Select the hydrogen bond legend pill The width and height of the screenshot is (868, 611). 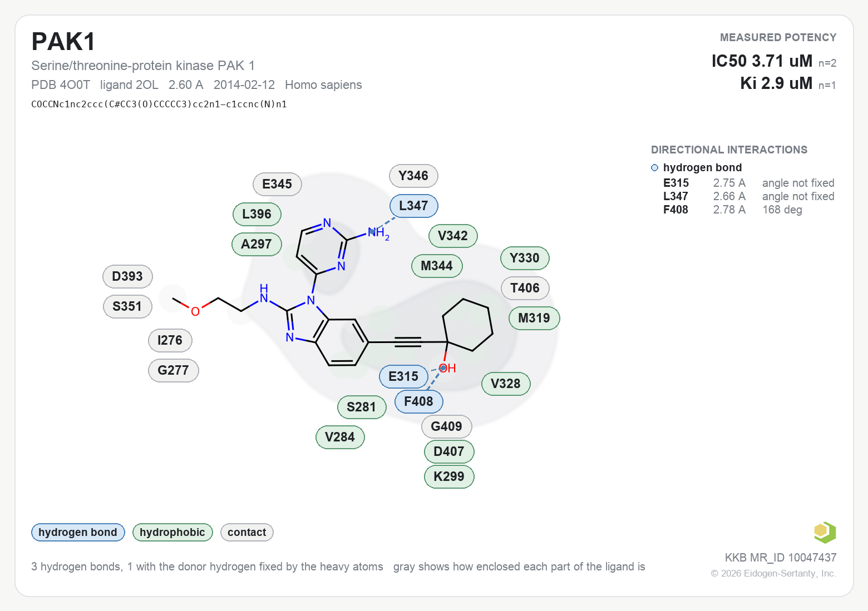point(78,532)
